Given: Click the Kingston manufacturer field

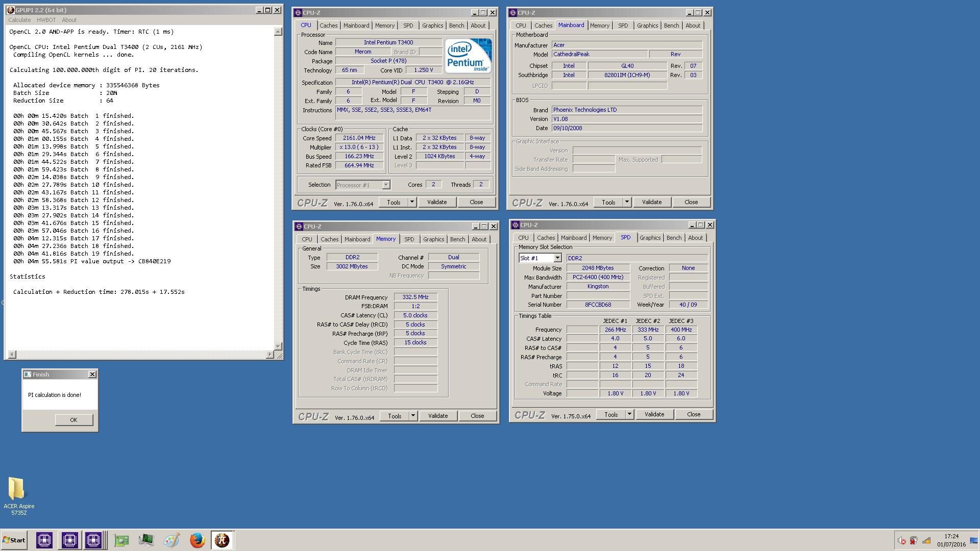Looking at the screenshot, I should click(598, 286).
